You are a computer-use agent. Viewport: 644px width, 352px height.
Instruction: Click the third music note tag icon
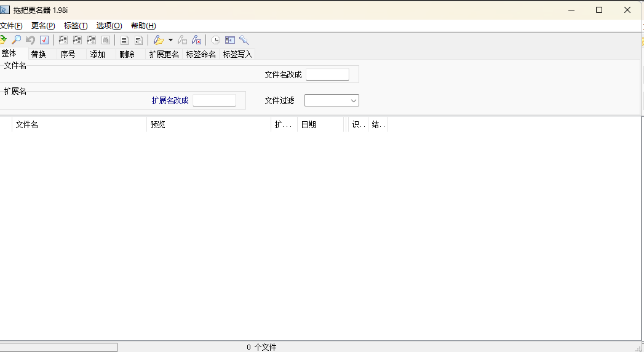pos(91,40)
